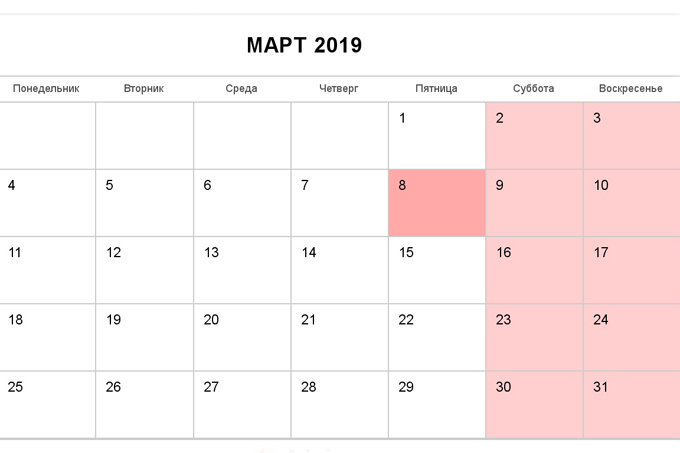Select Wednesday March 20 cell

tap(242, 337)
